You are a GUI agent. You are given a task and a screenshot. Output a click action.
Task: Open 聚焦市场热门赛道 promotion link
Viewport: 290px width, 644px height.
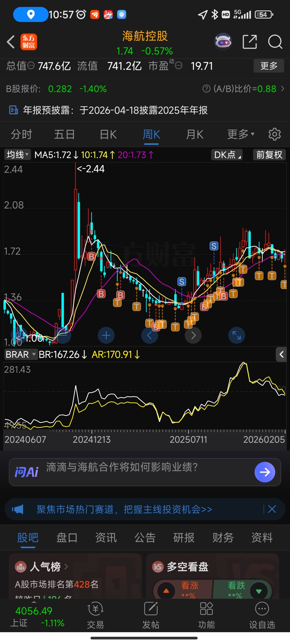(x=124, y=509)
